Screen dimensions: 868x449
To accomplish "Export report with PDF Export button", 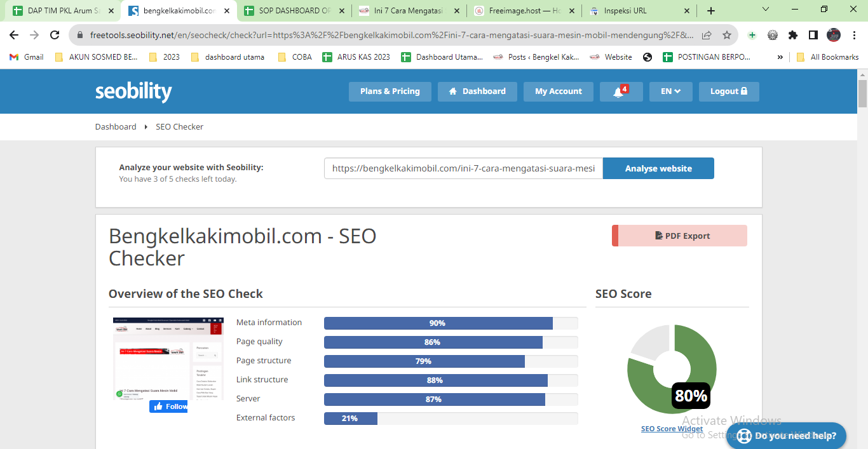I will coord(679,236).
